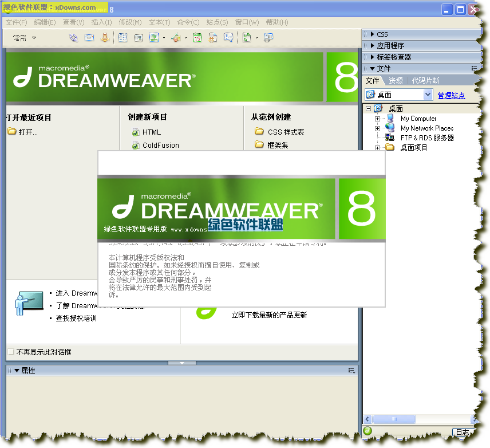Open the Image icon dropdown arrow
The image size is (490, 448).
click(164, 38)
